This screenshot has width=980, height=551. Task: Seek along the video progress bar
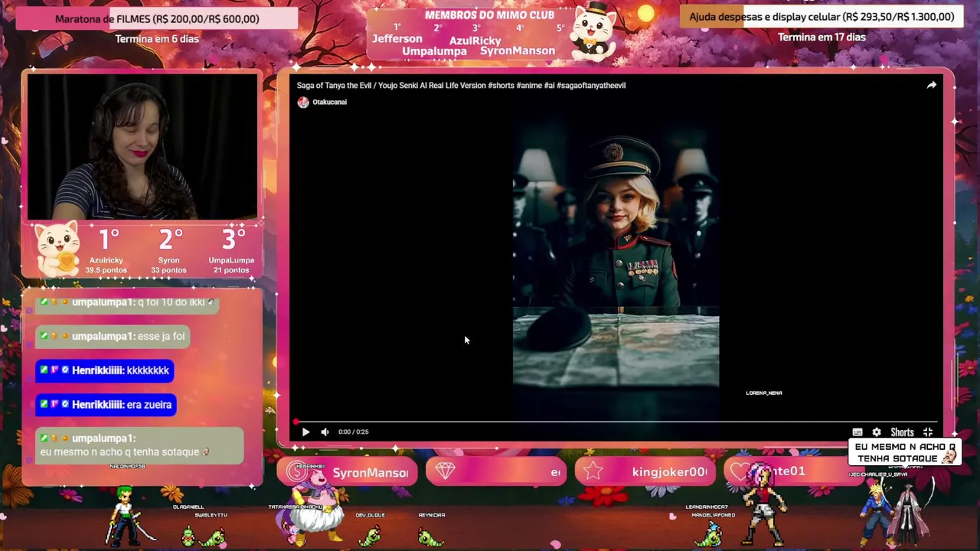[x=615, y=422]
